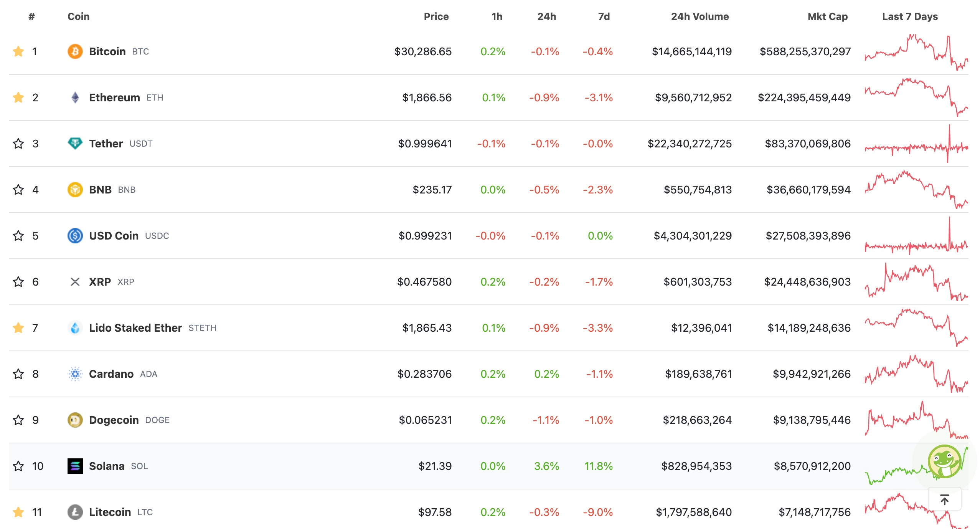Click the XRP logo icon
The width and height of the screenshot is (980, 529).
click(75, 282)
